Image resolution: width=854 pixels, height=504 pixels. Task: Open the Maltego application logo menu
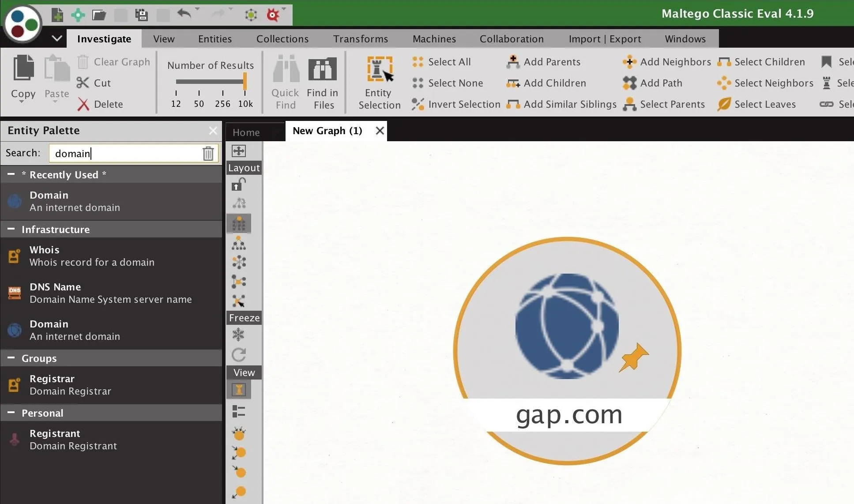coord(23,24)
